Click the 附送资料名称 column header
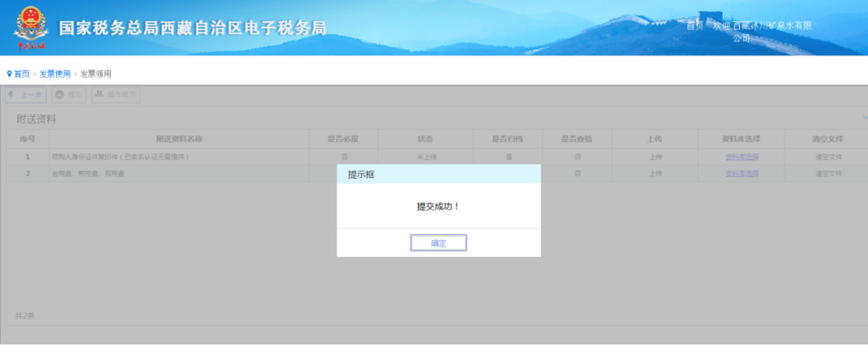 [x=178, y=139]
